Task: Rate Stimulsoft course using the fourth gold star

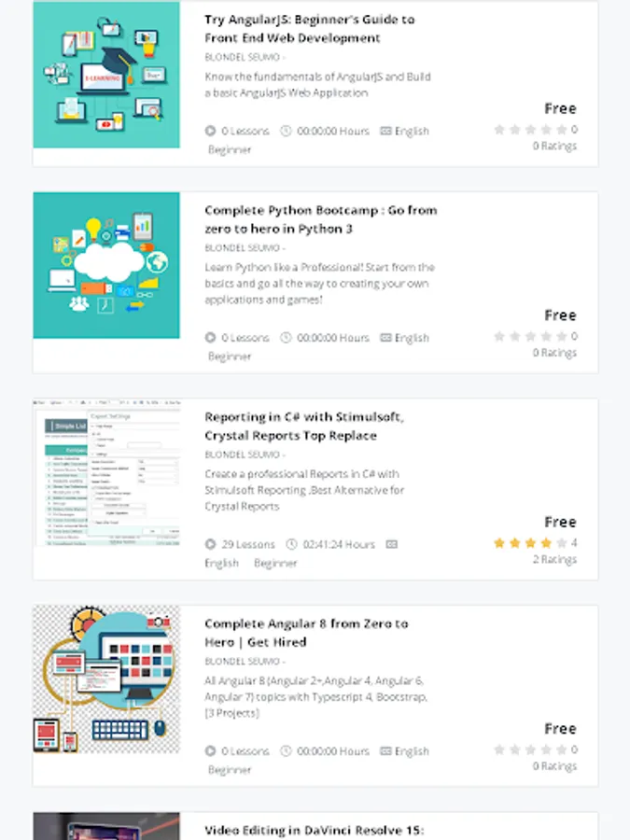Action: 546,543
